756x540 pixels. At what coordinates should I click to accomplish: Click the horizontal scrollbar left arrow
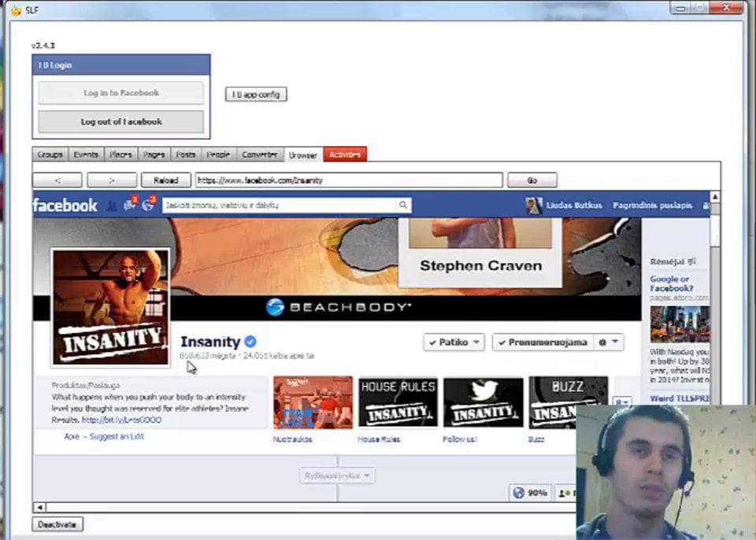click(39, 507)
